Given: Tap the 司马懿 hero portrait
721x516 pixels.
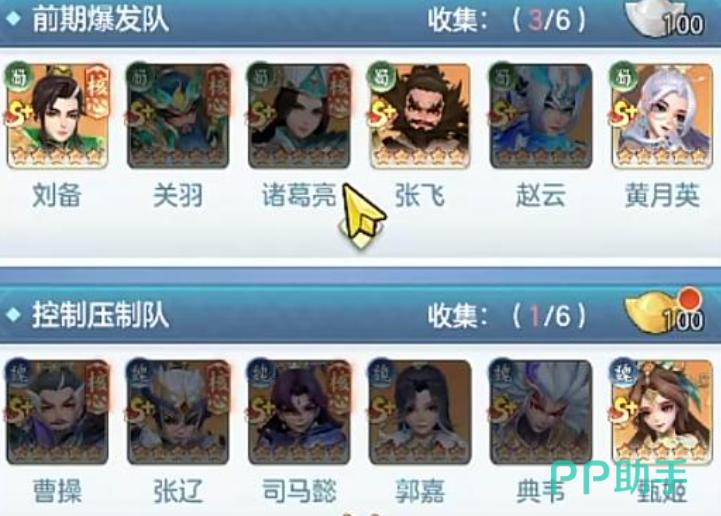Looking at the screenshot, I should point(299,412).
